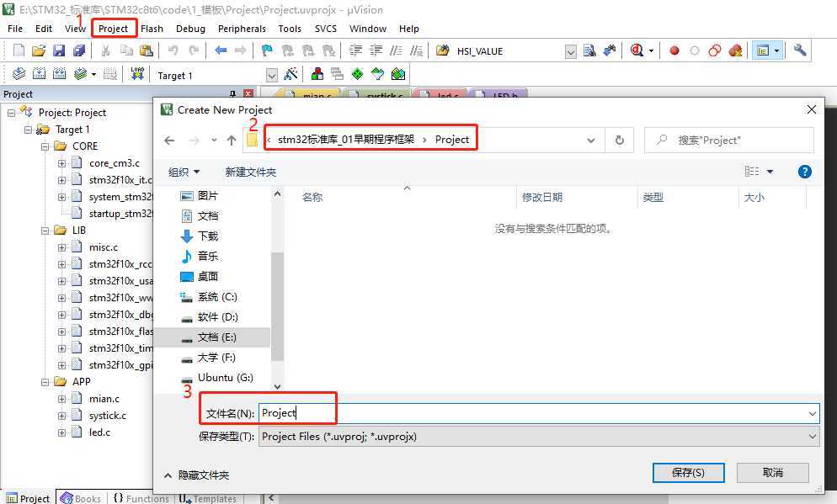Open the Debug menu
The width and height of the screenshot is (837, 504).
(x=190, y=29)
